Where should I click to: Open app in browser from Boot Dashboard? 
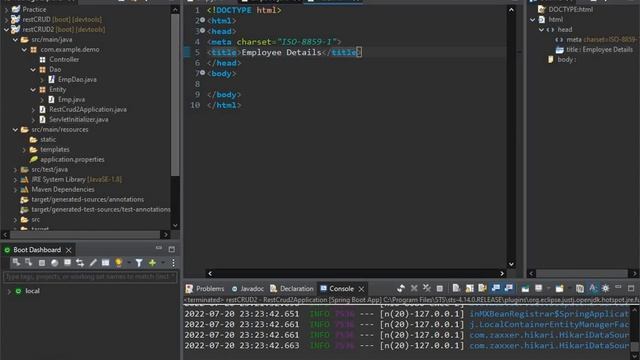pos(54,263)
